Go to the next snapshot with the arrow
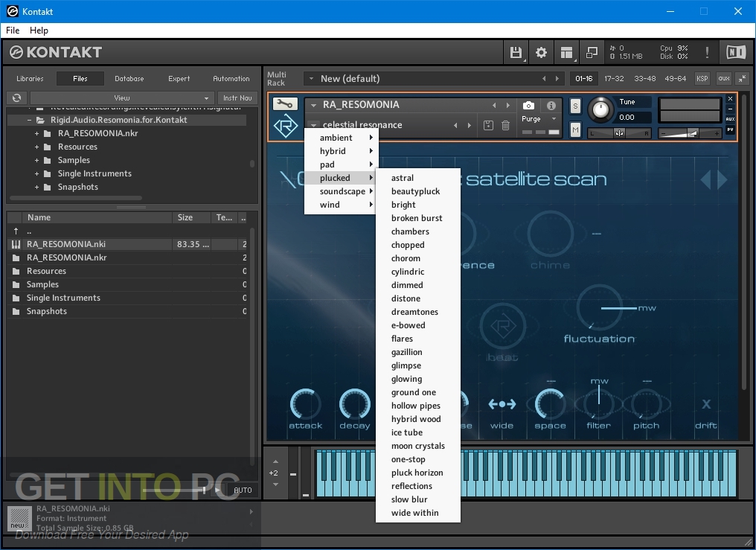This screenshot has width=756, height=550. pyautogui.click(x=469, y=125)
